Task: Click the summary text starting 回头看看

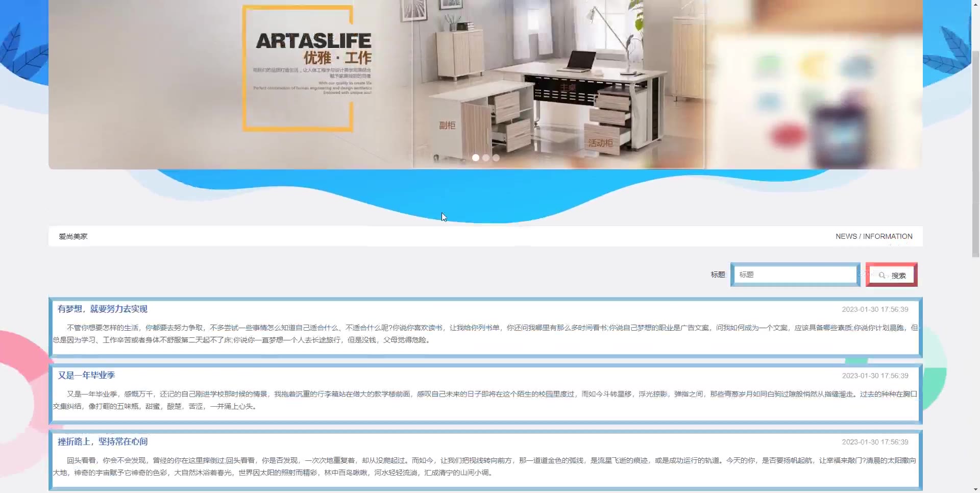Action: click(485, 466)
